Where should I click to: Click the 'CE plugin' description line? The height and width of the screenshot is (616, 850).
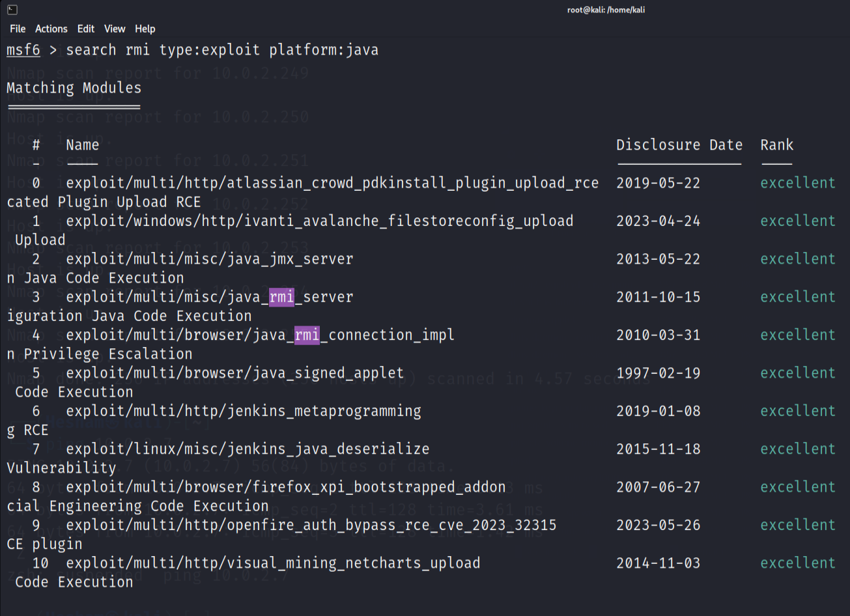click(x=44, y=544)
